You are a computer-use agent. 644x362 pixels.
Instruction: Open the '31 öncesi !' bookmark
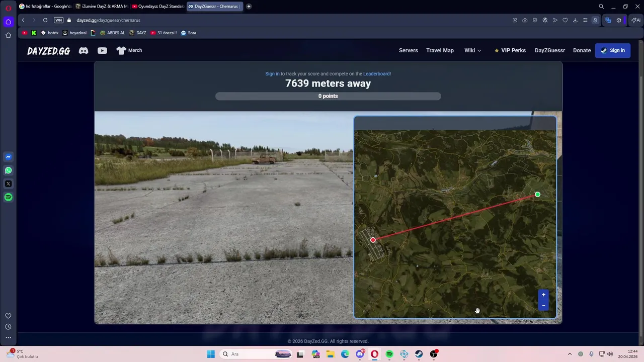tap(164, 33)
